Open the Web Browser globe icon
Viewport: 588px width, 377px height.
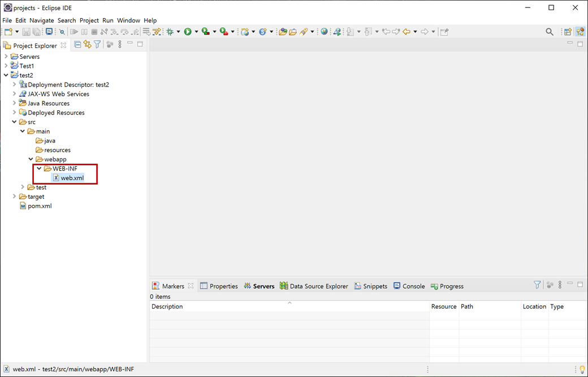(x=325, y=32)
